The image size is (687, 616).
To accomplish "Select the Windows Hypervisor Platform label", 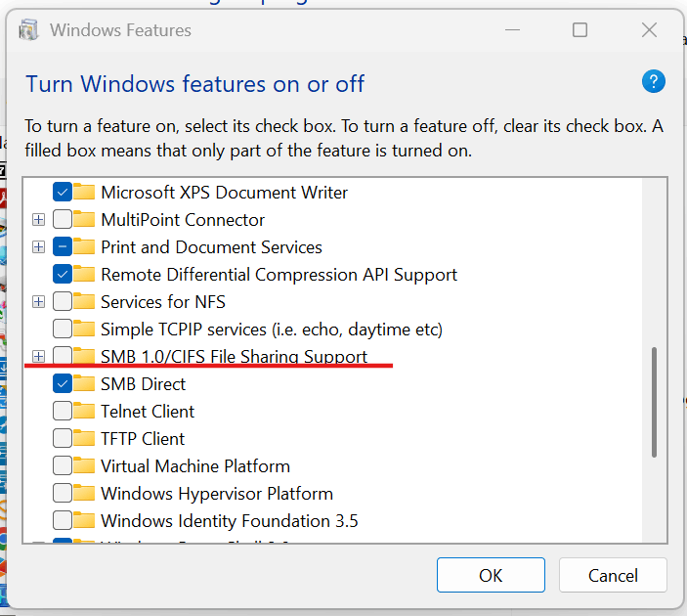I will (217, 494).
